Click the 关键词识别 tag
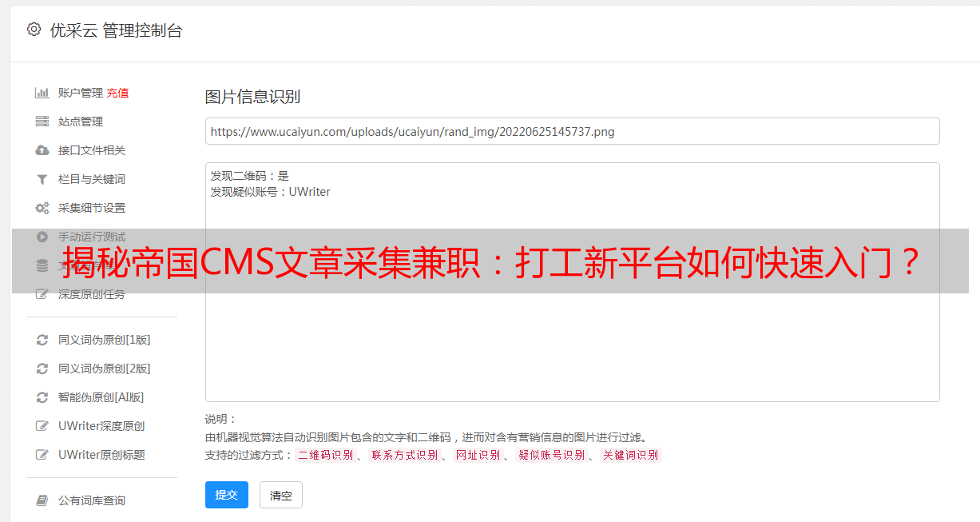The height and width of the screenshot is (522, 980). 630,455
